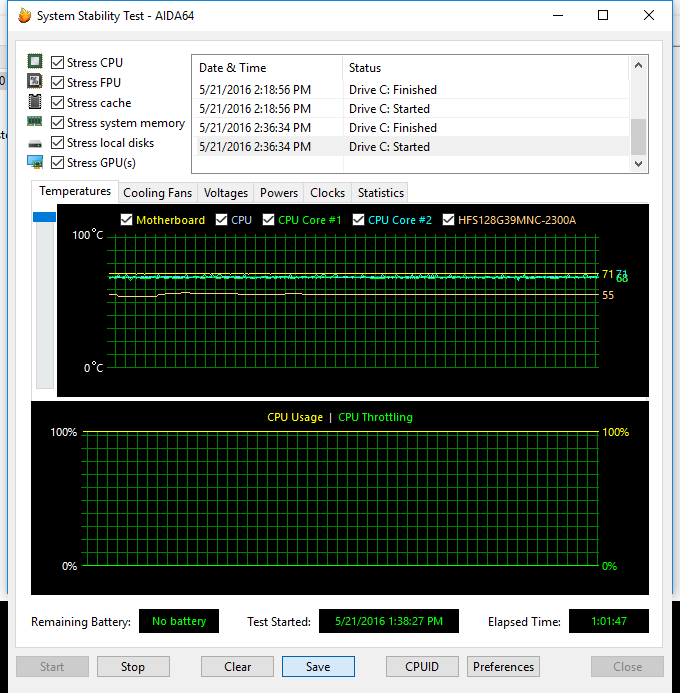
Task: Switch to the Powers tab
Action: pyautogui.click(x=279, y=193)
